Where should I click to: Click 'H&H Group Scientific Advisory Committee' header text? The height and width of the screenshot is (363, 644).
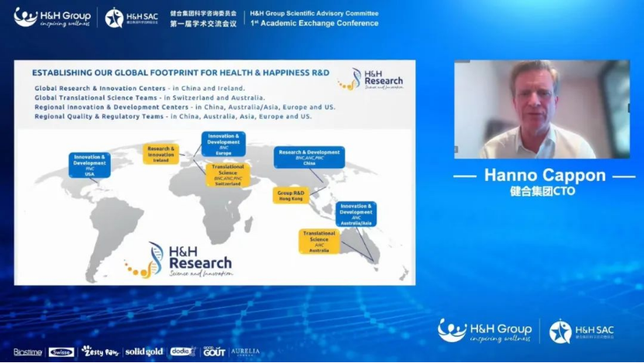pos(314,13)
